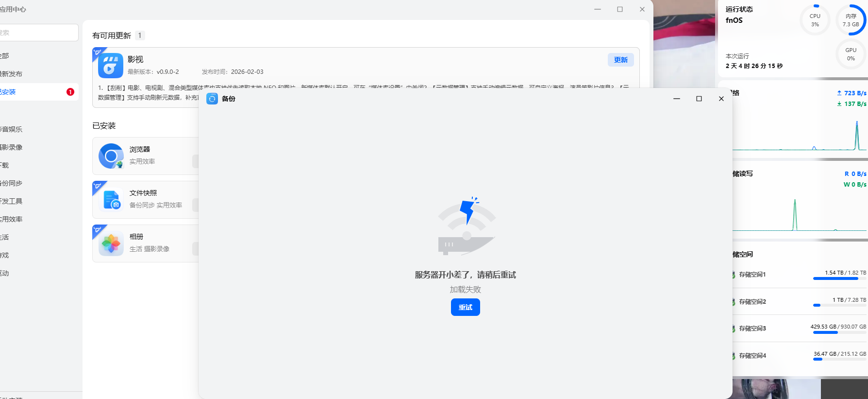Click the storage read/write graph
This screenshot has height=399, width=868.
pyautogui.click(x=800, y=214)
